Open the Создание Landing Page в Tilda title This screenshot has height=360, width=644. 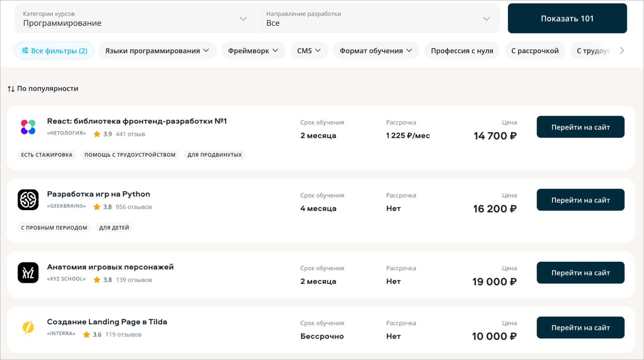point(107,322)
